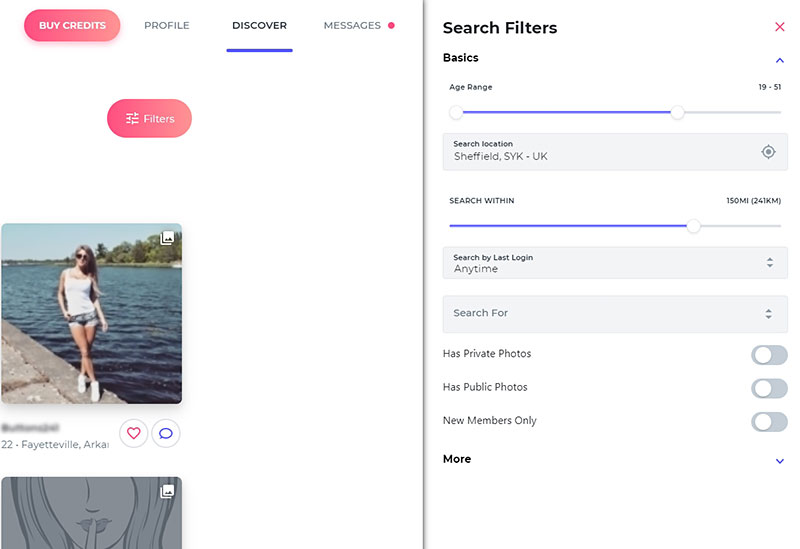Open the Search For dropdown
This screenshot has width=800, height=549.
[614, 314]
